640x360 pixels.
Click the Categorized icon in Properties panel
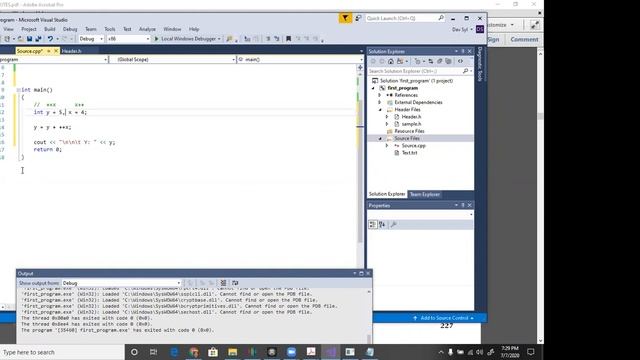[373, 224]
